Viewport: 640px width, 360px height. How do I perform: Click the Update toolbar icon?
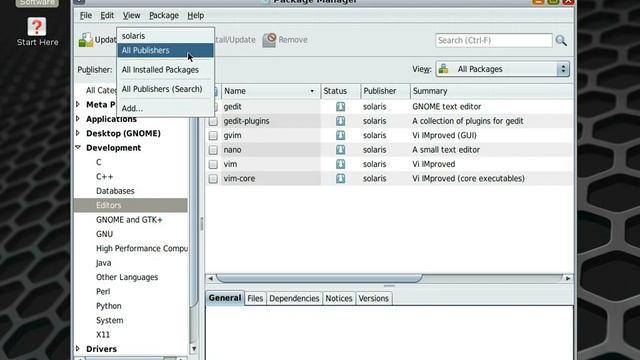pos(86,40)
